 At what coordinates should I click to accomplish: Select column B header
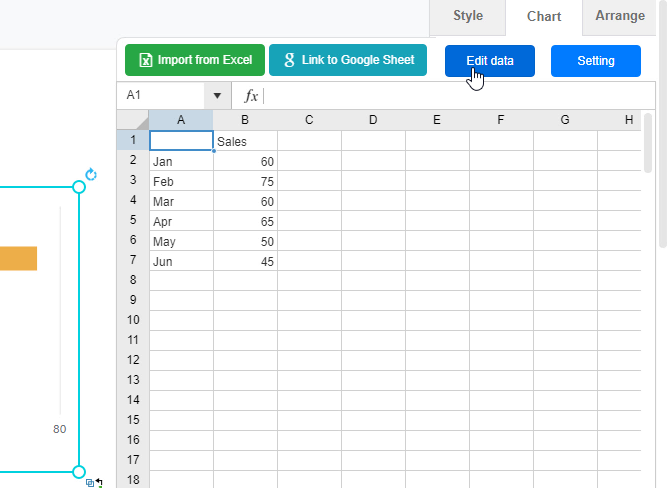click(245, 120)
